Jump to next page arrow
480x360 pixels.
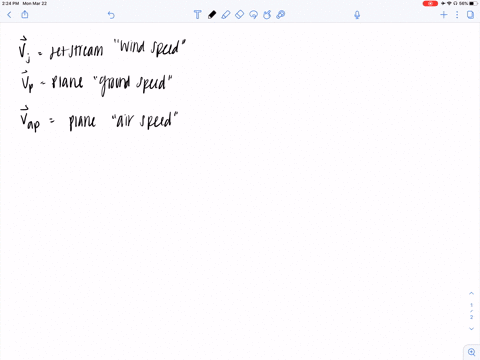[x=471, y=329]
